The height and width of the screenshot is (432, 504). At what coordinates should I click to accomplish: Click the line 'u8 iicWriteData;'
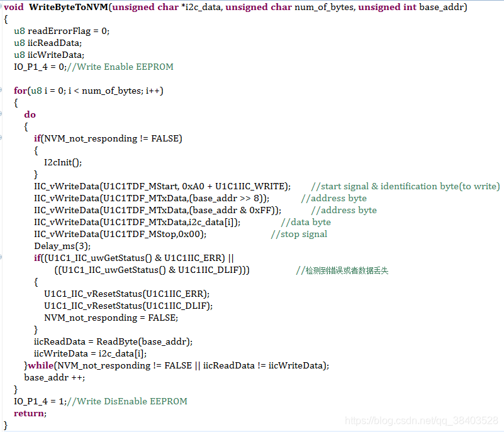(49, 55)
